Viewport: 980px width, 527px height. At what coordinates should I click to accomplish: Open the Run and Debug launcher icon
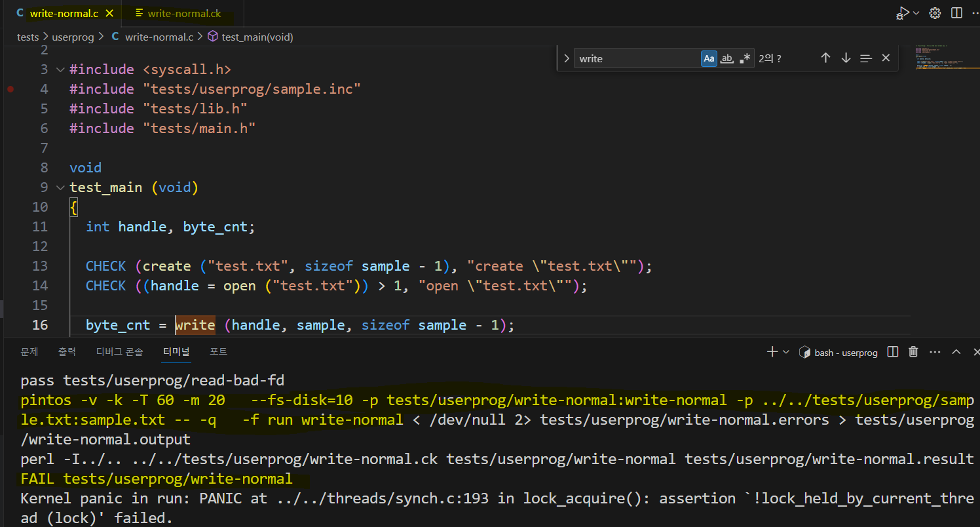coord(903,12)
